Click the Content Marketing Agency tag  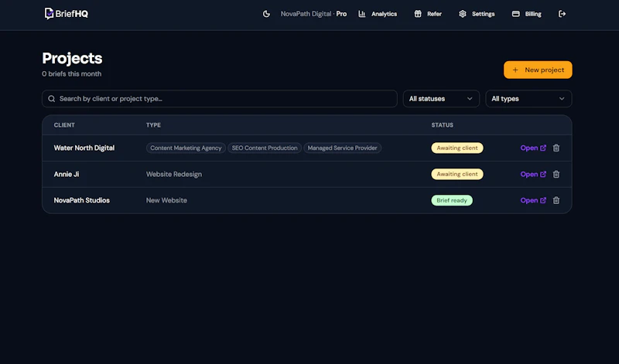point(186,148)
